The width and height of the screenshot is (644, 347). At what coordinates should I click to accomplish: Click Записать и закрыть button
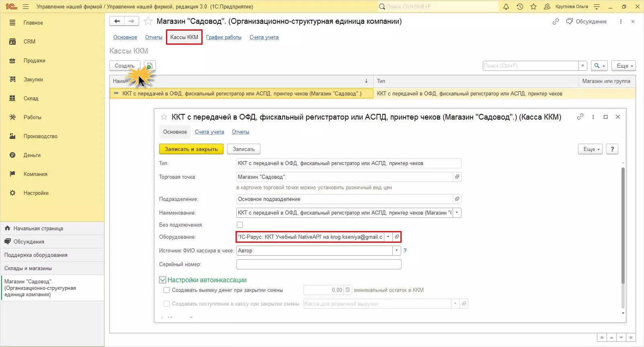191,149
